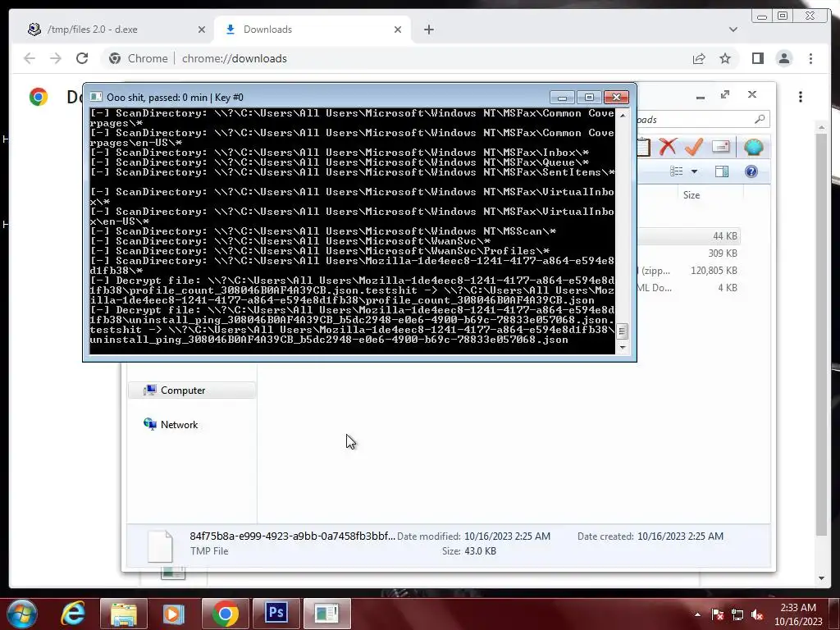Viewport: 840px width, 630px height.
Task: Click the Chrome logo on Downloads page
Action: coord(39,97)
